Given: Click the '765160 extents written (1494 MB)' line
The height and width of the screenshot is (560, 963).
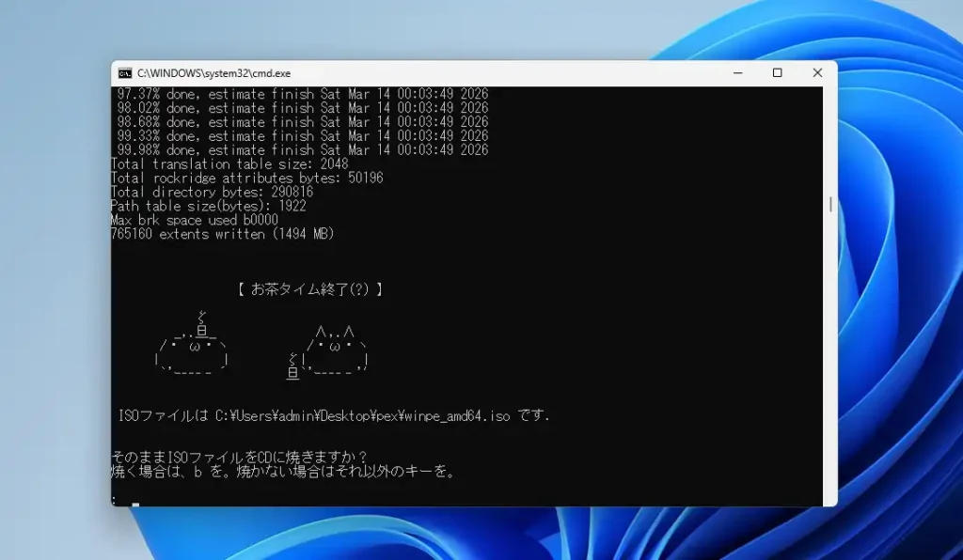Looking at the screenshot, I should pyautogui.click(x=222, y=234).
